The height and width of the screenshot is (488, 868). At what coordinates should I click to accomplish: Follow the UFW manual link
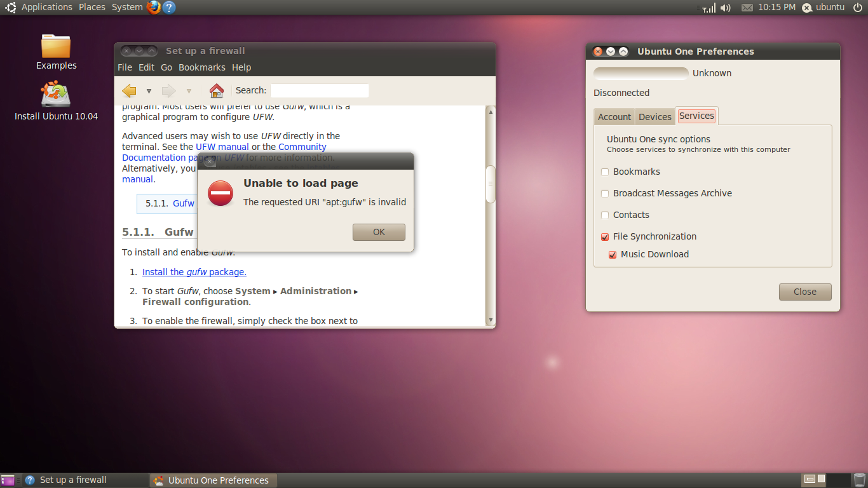coord(222,147)
